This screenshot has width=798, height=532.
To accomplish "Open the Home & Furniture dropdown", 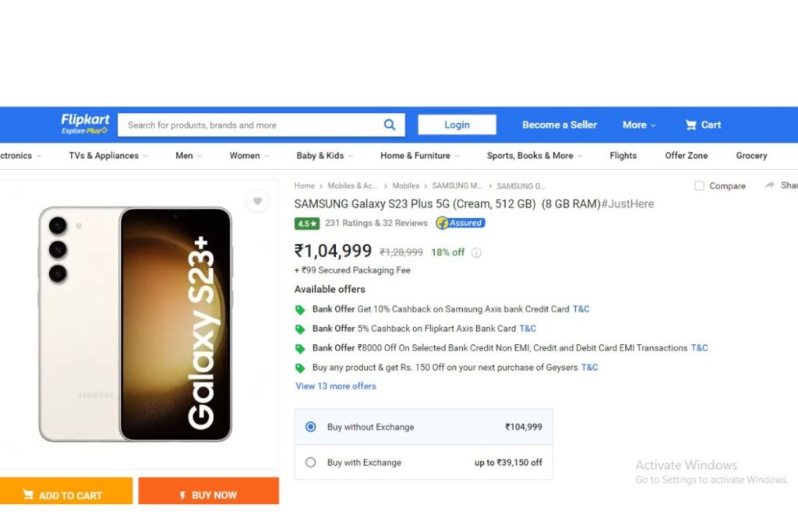I will pos(419,156).
